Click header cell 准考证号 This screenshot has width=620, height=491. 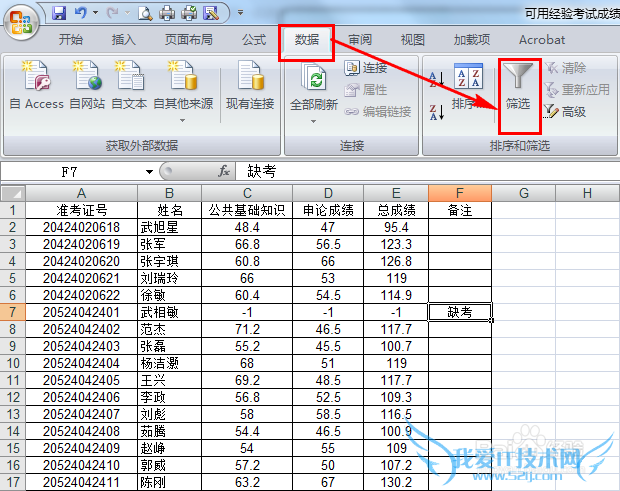coord(81,210)
